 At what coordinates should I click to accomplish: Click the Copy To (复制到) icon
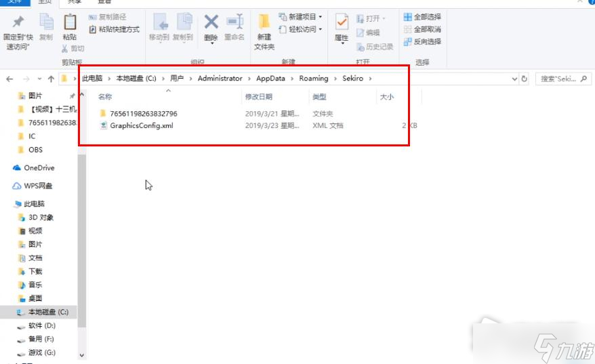tap(184, 22)
